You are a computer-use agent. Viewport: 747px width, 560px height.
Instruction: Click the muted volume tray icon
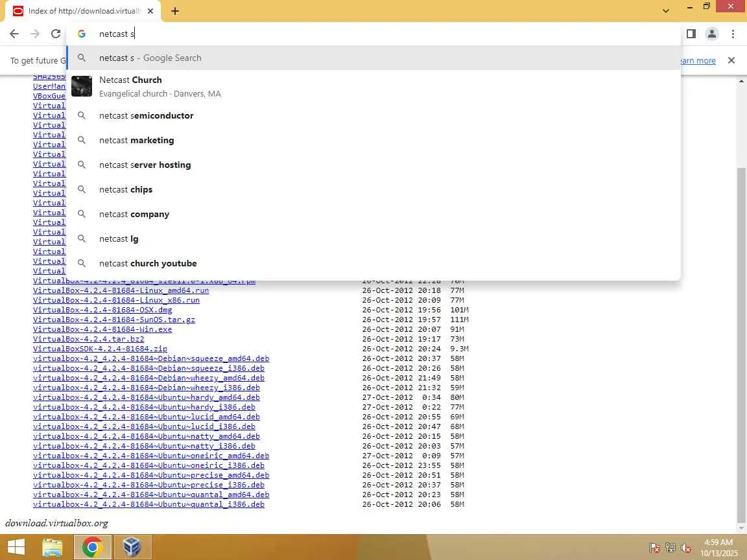686,548
